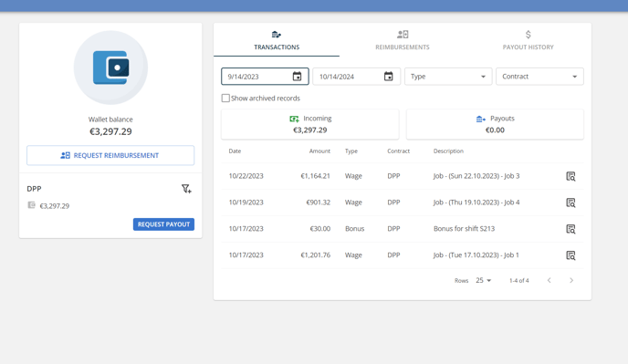
Task: Switch to the Payout History tab
Action: tap(528, 40)
